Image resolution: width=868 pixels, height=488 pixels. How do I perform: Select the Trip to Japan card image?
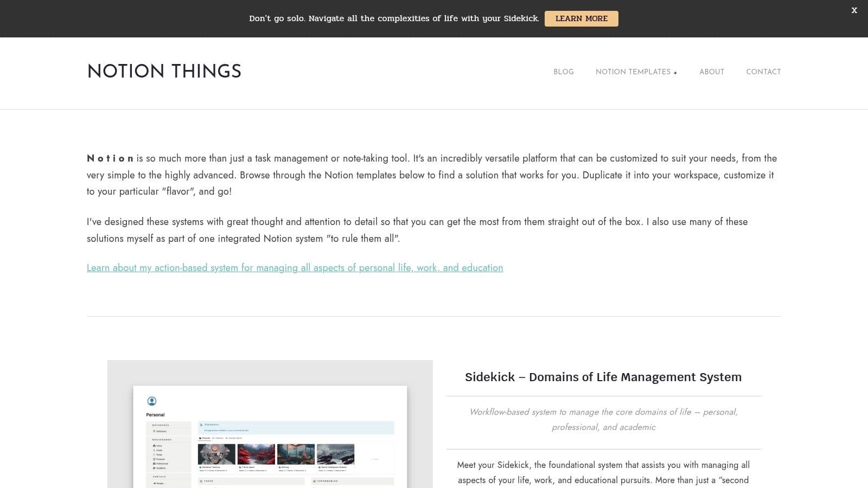[256, 454]
